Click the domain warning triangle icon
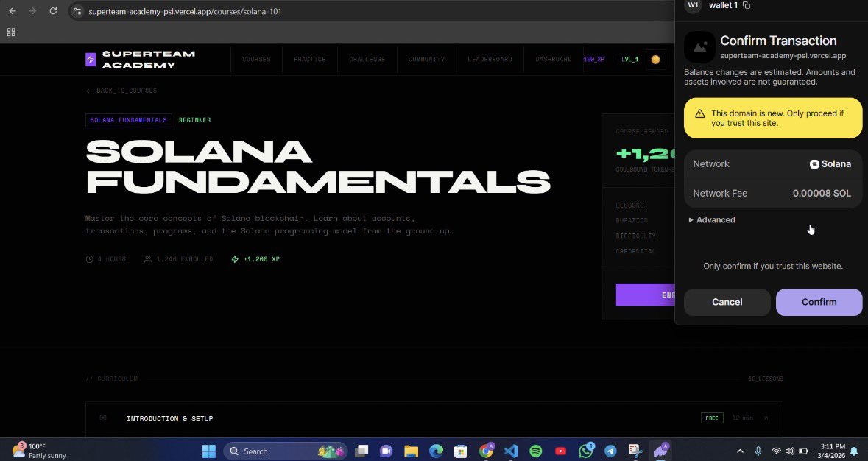The height and width of the screenshot is (461, 868). click(699, 113)
